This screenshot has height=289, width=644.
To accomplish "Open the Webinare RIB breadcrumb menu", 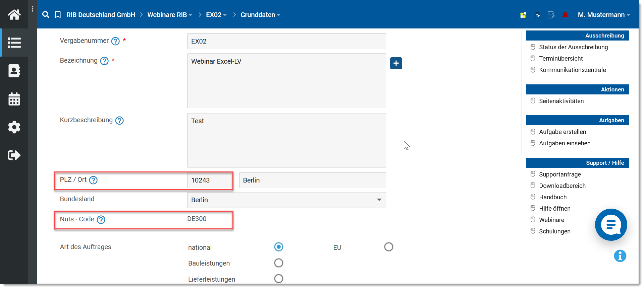I will click(170, 15).
